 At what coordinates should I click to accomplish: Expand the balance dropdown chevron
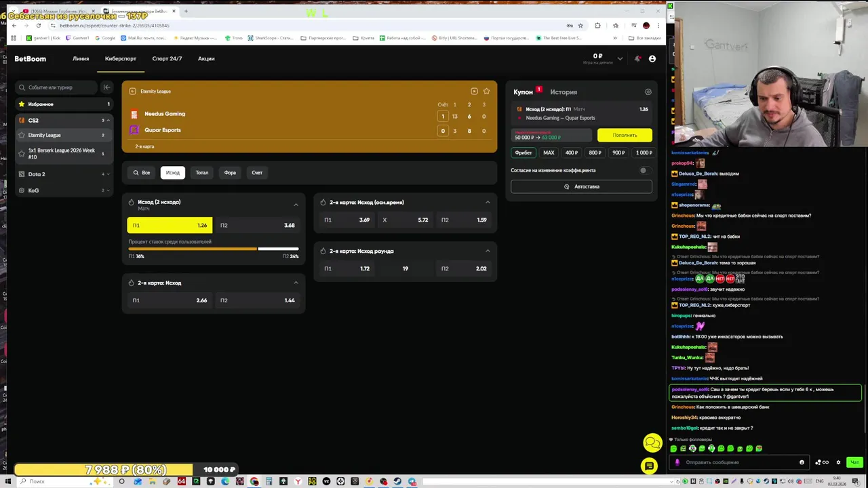tap(620, 59)
